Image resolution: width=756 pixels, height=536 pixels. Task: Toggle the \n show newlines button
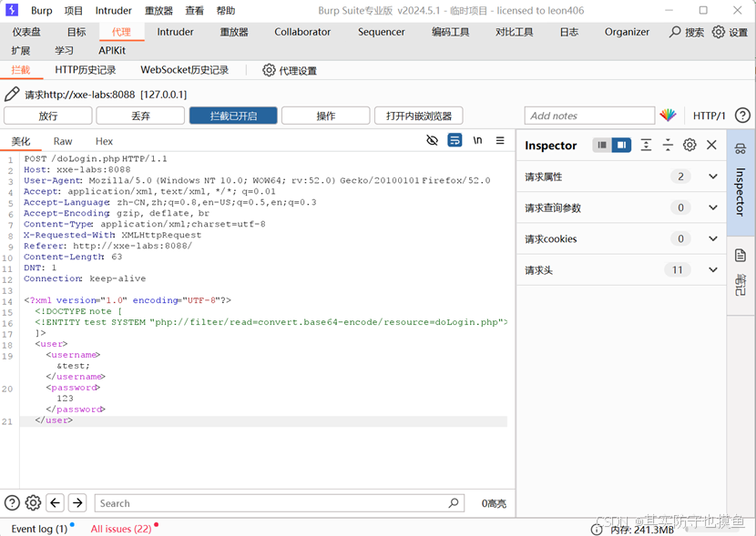(477, 140)
